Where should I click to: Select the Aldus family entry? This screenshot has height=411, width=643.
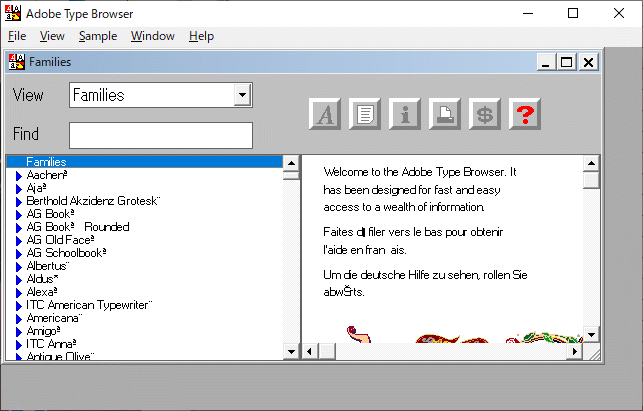tap(42, 279)
